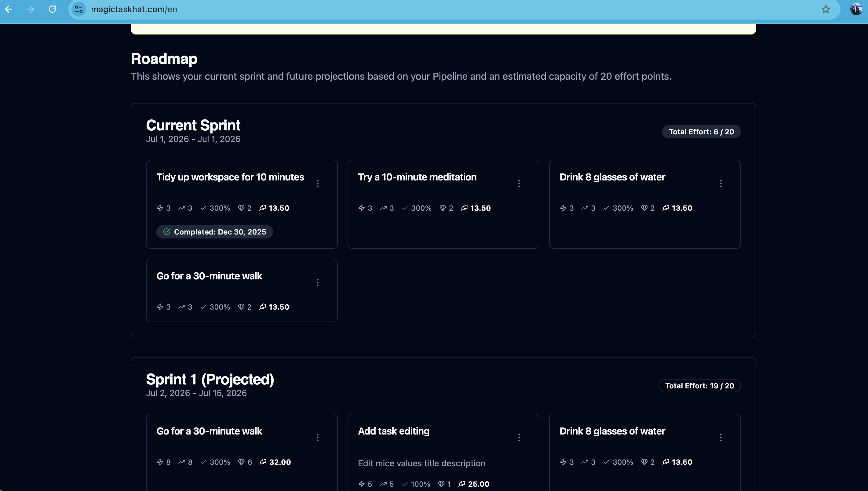Select Drink 8 glasses of water in Current Sprint
This screenshot has height=491, width=868.
click(612, 177)
